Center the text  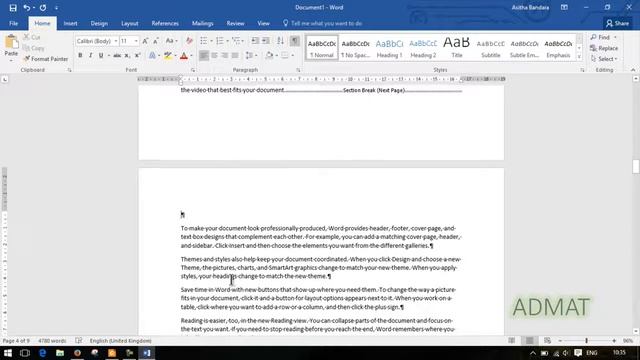point(214,56)
